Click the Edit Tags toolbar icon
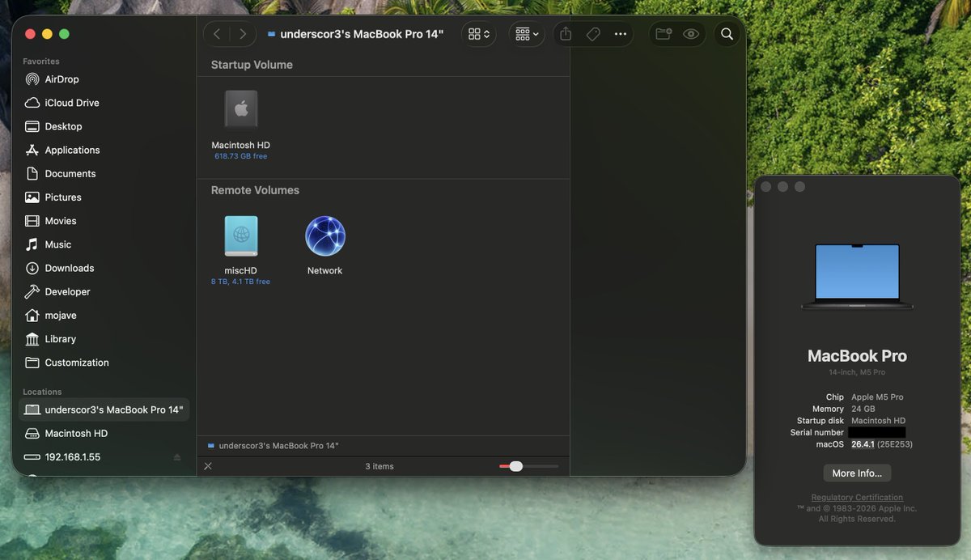Screen dimensions: 971x560 (593, 34)
